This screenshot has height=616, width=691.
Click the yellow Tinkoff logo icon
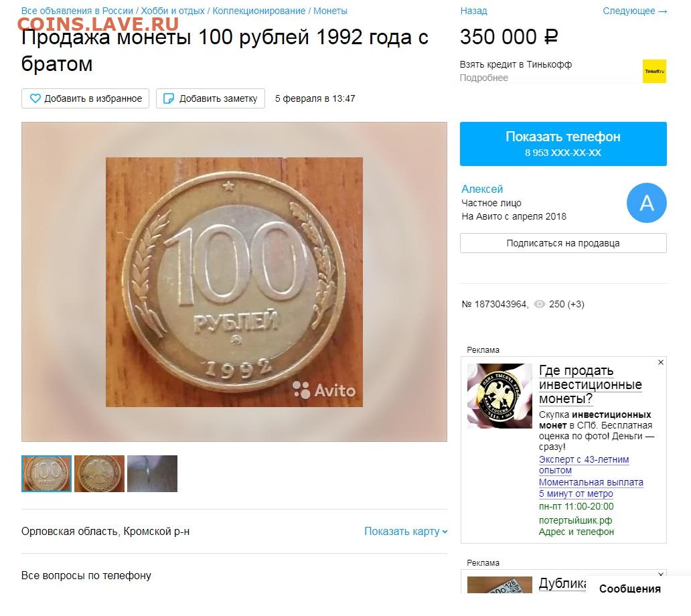point(654,72)
